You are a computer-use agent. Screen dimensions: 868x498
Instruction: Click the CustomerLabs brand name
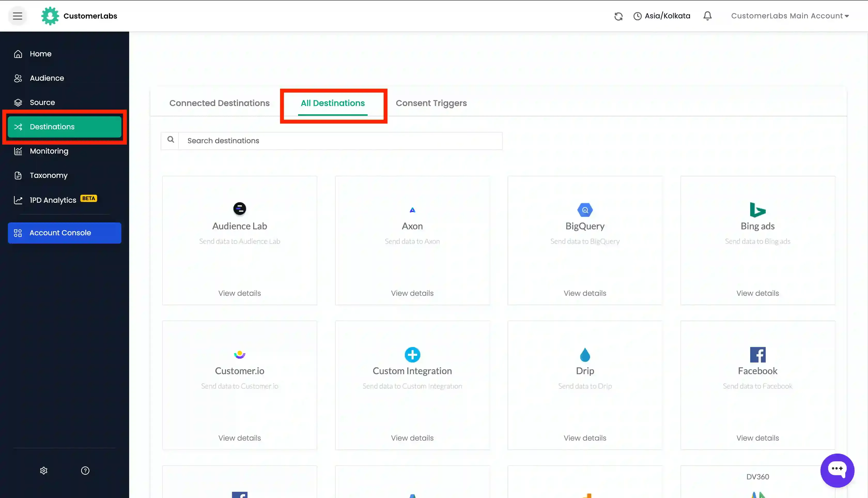point(90,16)
